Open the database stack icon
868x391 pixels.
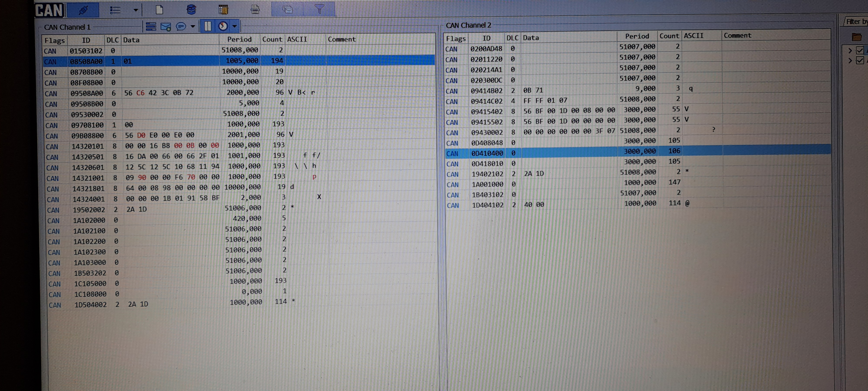tap(191, 9)
